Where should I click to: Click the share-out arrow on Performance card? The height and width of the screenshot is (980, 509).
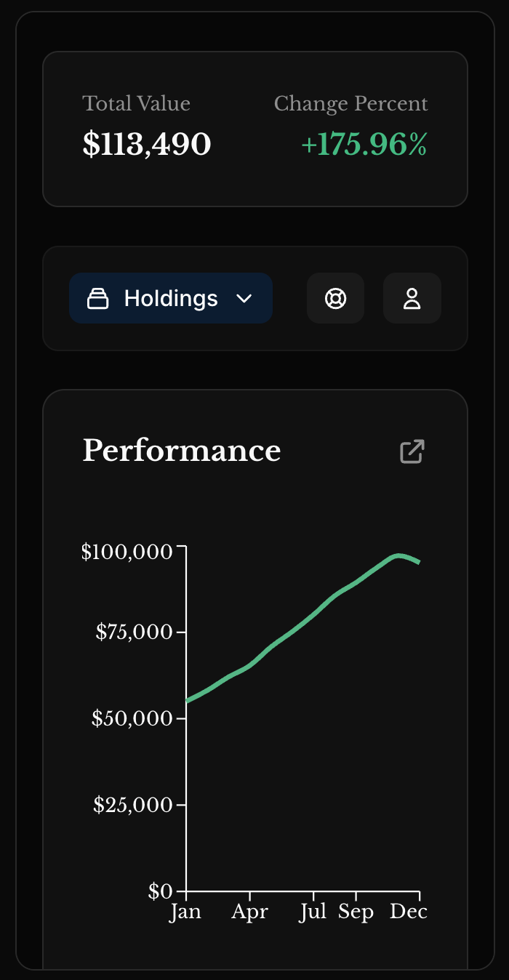pyautogui.click(x=412, y=451)
